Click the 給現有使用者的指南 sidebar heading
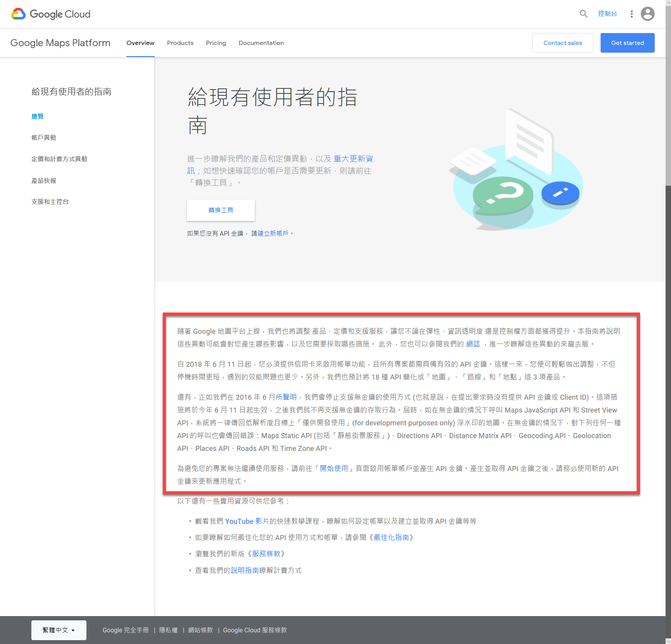671x644 pixels. click(x=71, y=92)
